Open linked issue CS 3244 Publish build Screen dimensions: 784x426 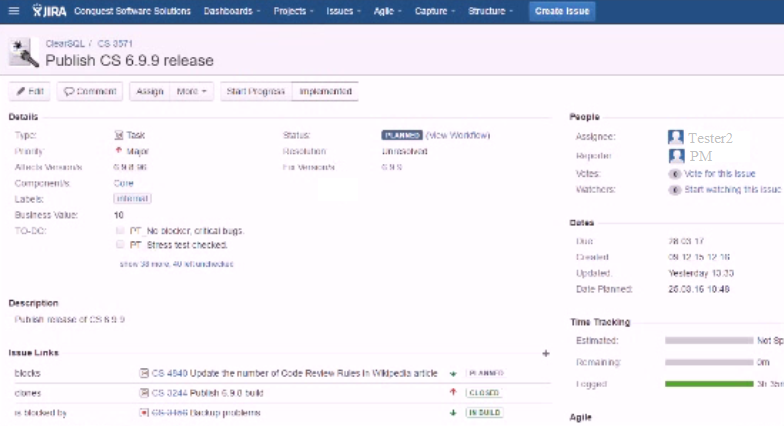[x=208, y=393]
